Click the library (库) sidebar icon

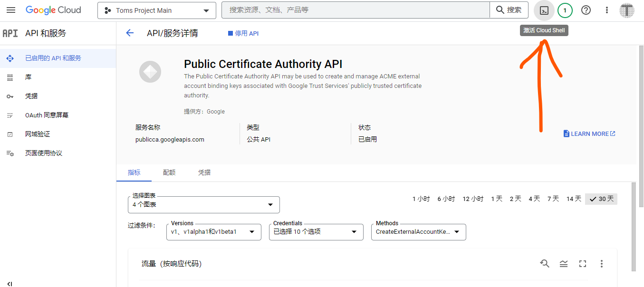pos(10,77)
